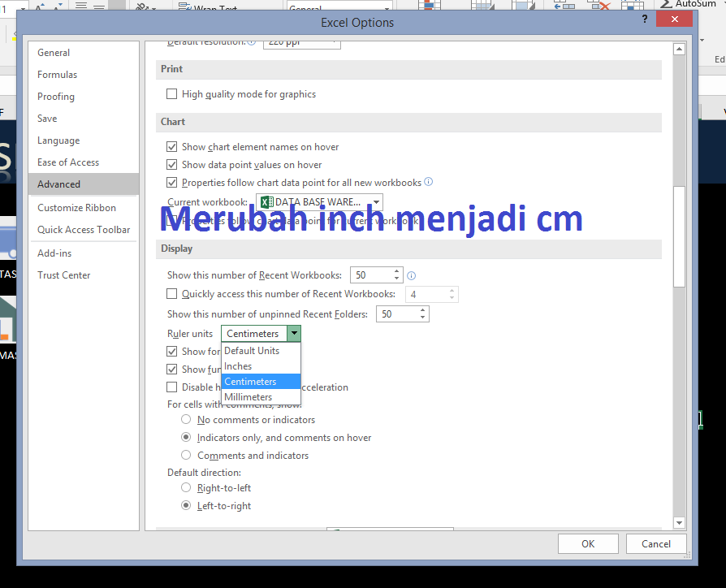Select Indicators only, and comments on hover

point(186,438)
